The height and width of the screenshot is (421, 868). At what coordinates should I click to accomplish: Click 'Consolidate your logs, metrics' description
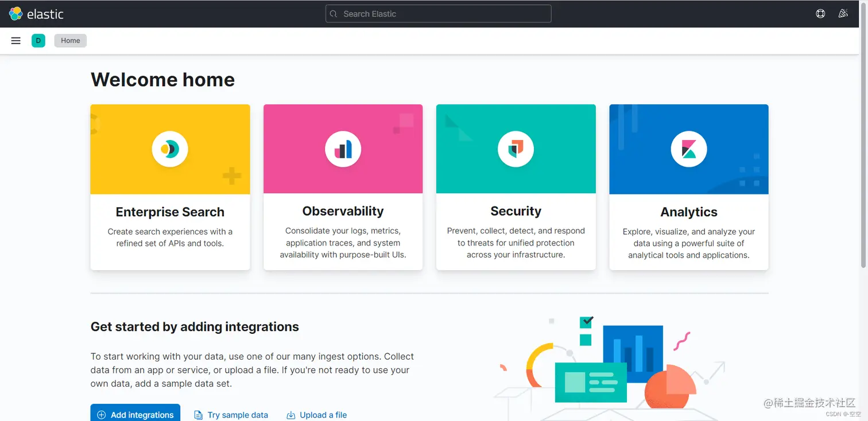343,243
